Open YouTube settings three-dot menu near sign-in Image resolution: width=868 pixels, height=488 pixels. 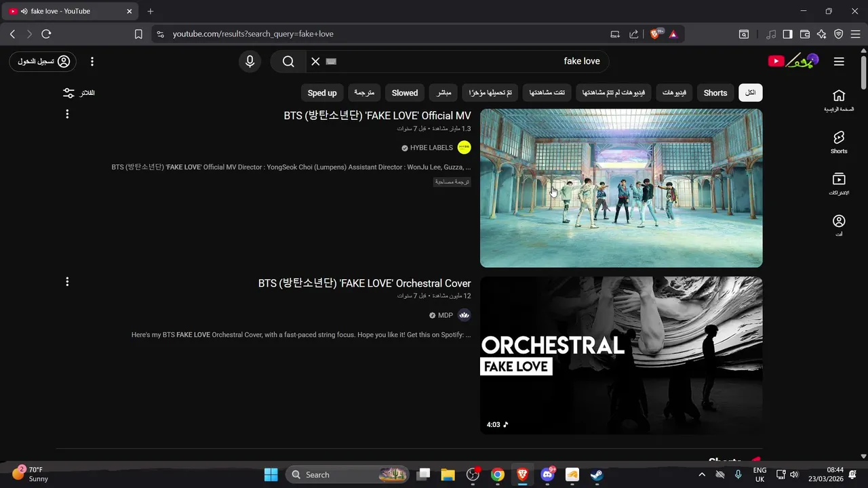(92, 62)
